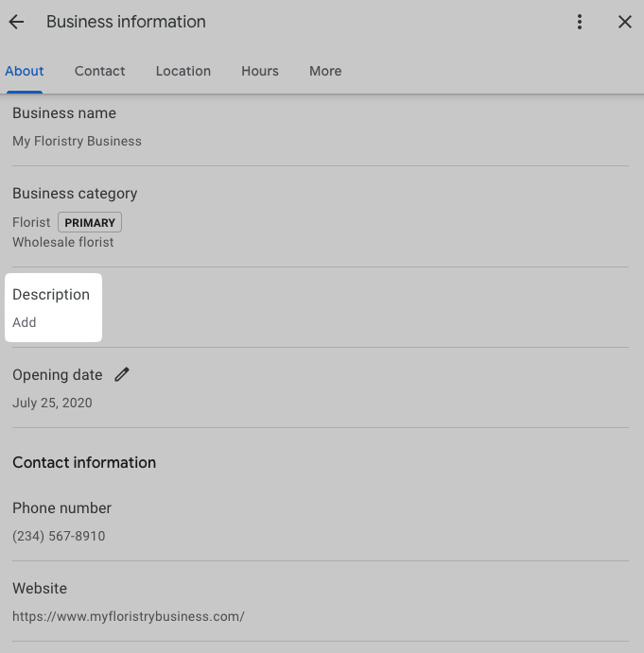Select the Hours tab
The height and width of the screenshot is (653, 644).
(260, 71)
